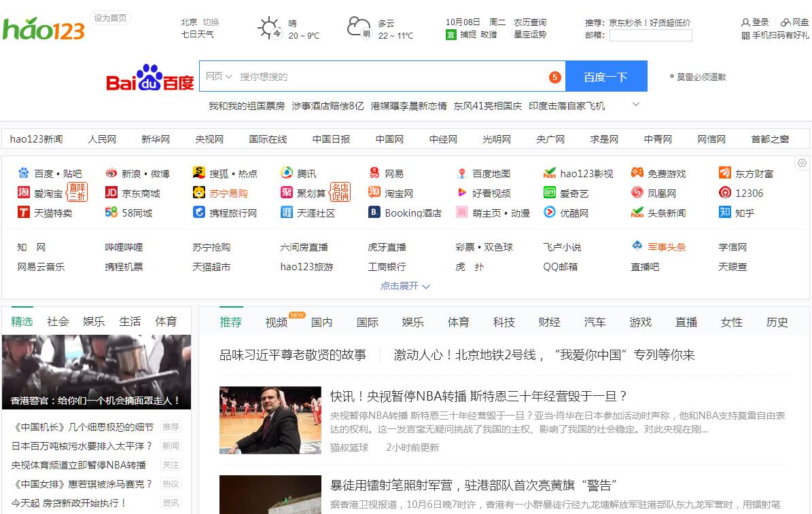Screen dimensions: 812x514
Task: Switch to the 财经 news tab
Action: [x=549, y=322]
